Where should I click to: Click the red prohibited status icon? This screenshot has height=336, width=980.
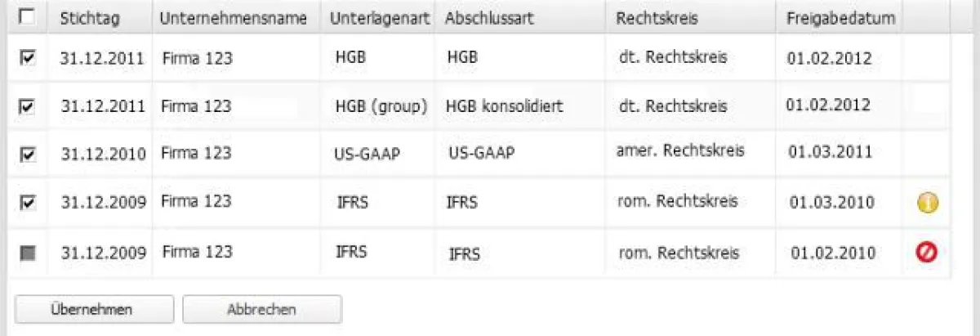click(x=927, y=253)
